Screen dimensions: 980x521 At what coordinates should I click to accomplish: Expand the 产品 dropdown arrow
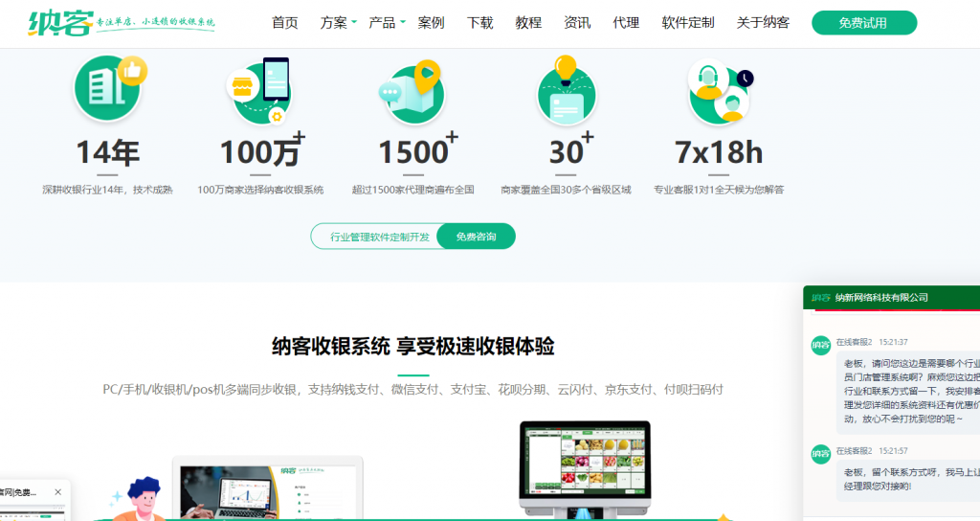(x=403, y=22)
